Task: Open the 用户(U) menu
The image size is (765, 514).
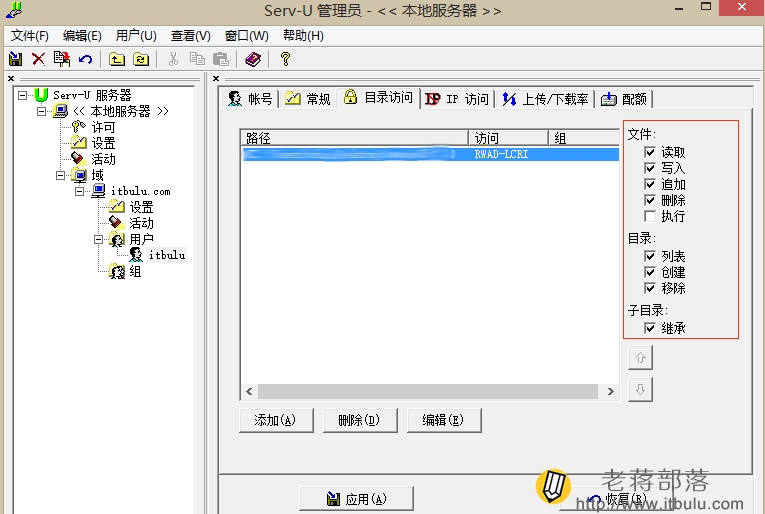Action: pos(136,36)
